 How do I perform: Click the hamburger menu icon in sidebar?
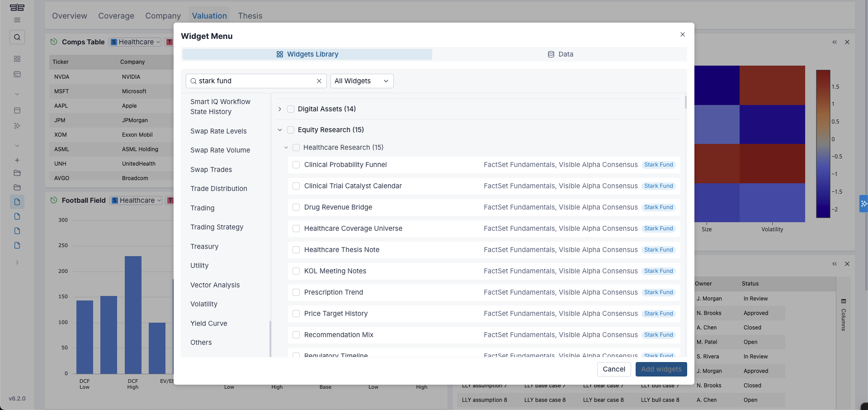17,20
